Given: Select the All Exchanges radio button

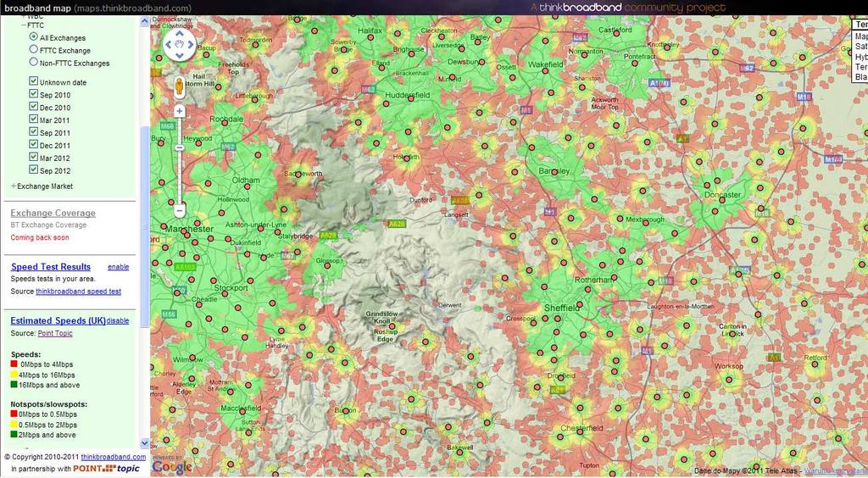Looking at the screenshot, I should pos(33,37).
